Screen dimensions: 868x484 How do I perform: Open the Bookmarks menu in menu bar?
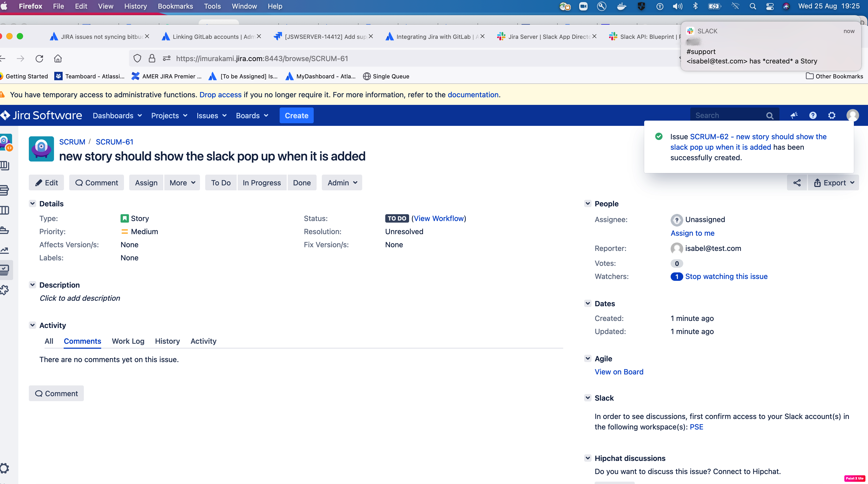pos(175,6)
